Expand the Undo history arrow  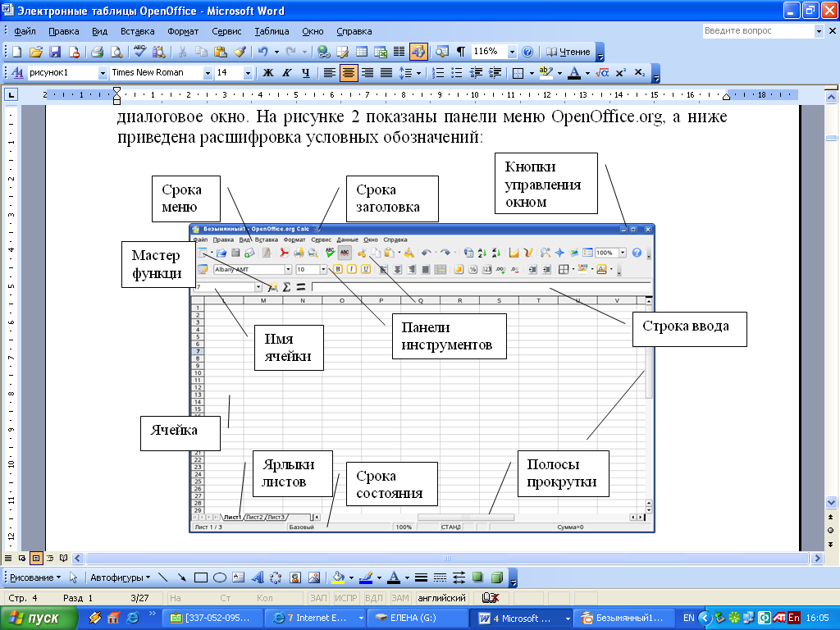[276, 52]
